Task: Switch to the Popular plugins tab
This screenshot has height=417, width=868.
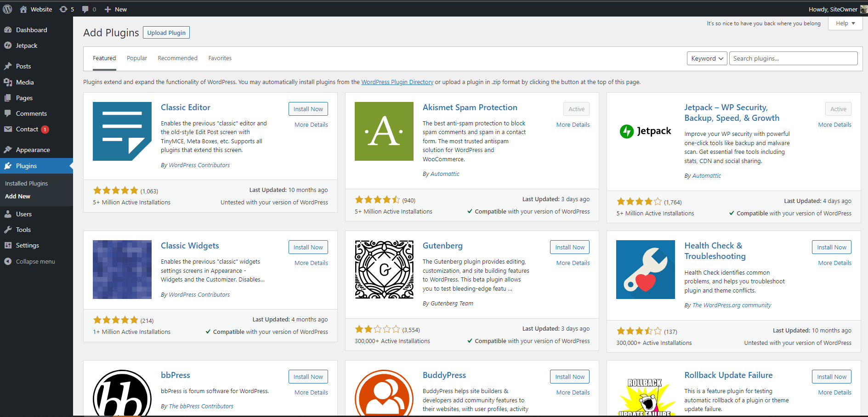Action: 136,58
